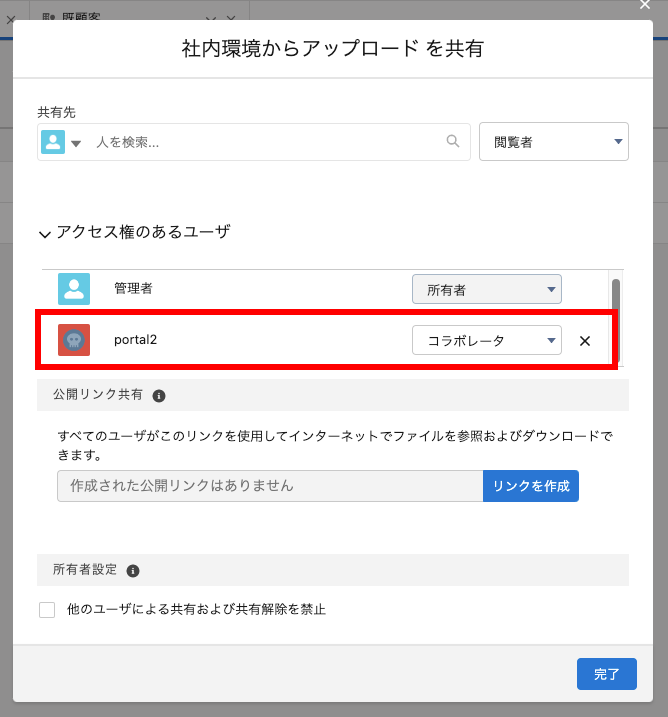Image resolution: width=668 pixels, height=717 pixels.
Task: Show info tooltip for 所有者設定
Action: coord(133,571)
